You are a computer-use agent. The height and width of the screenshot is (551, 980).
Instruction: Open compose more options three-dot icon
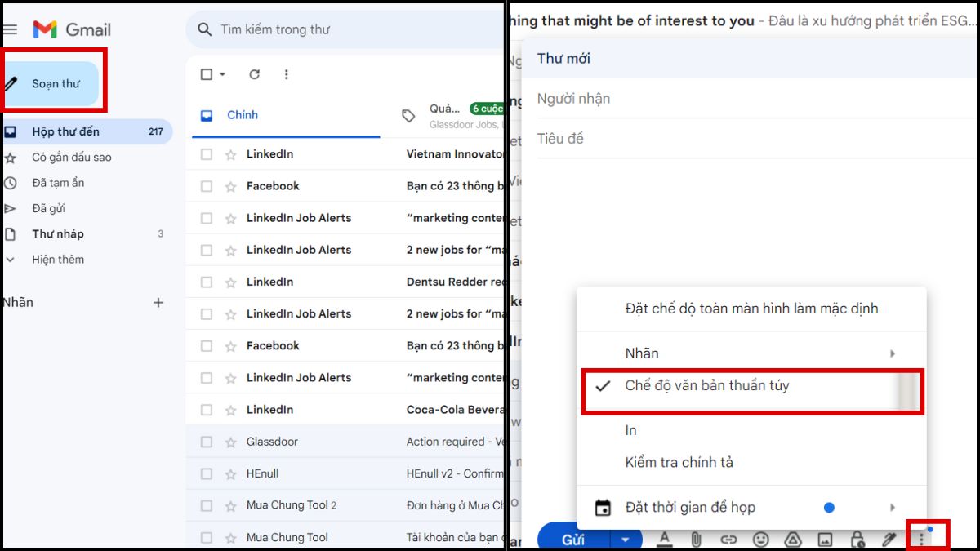[x=921, y=539]
